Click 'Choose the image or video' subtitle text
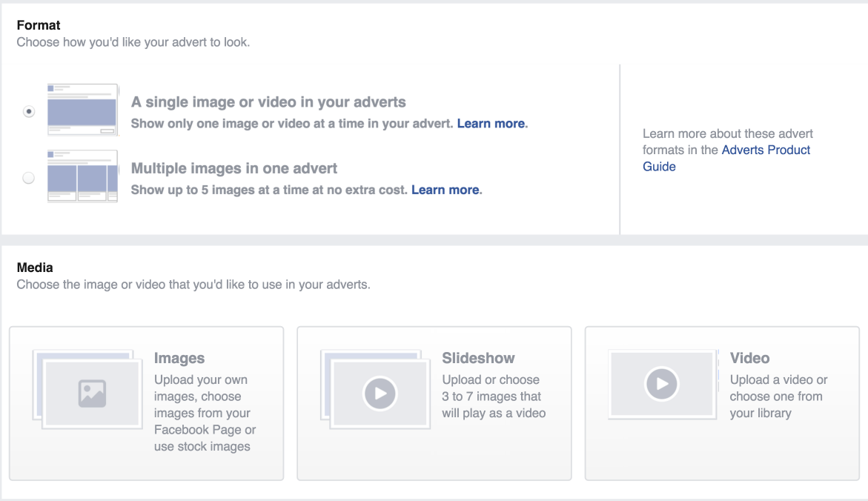868x501 pixels. click(x=193, y=285)
